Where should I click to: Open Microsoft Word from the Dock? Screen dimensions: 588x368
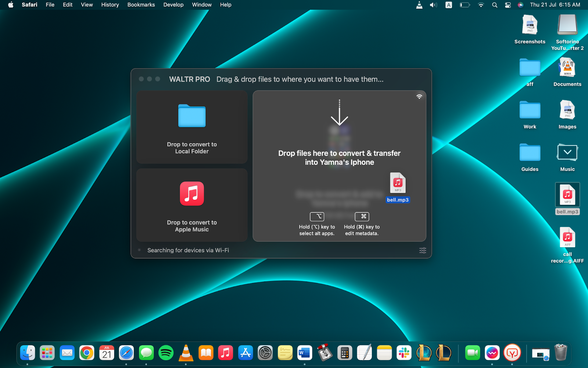[305, 353]
